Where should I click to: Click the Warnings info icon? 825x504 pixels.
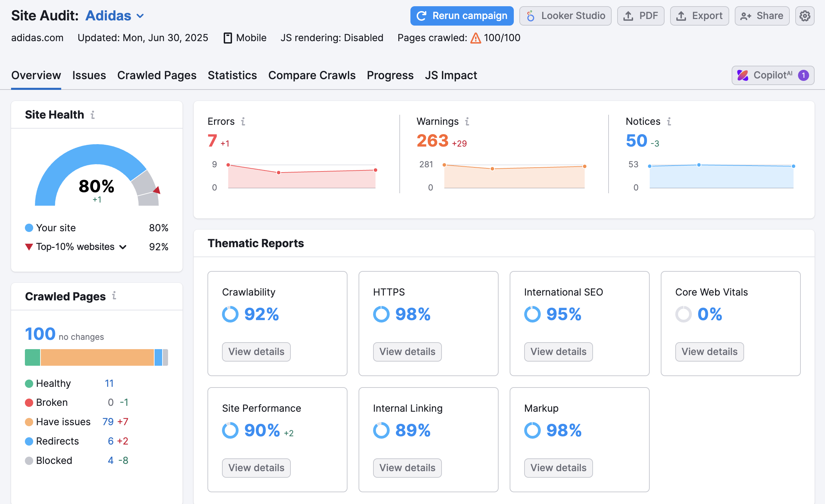point(467,122)
